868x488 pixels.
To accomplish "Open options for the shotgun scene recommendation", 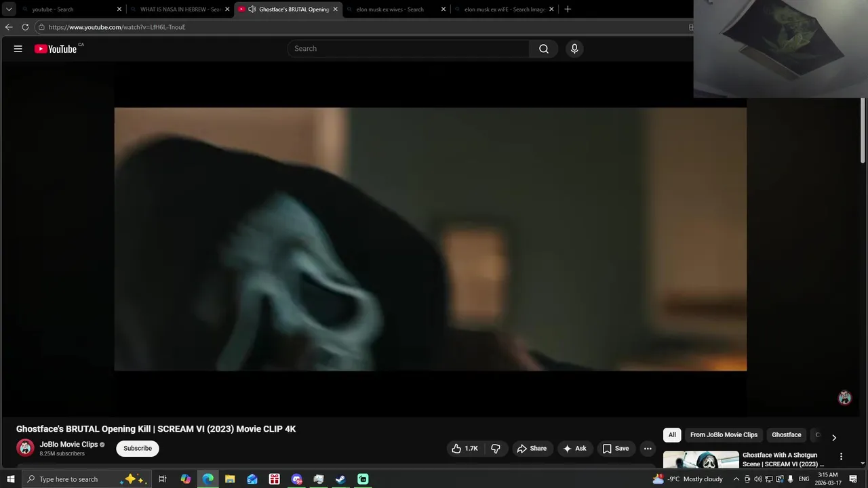I will (841, 457).
